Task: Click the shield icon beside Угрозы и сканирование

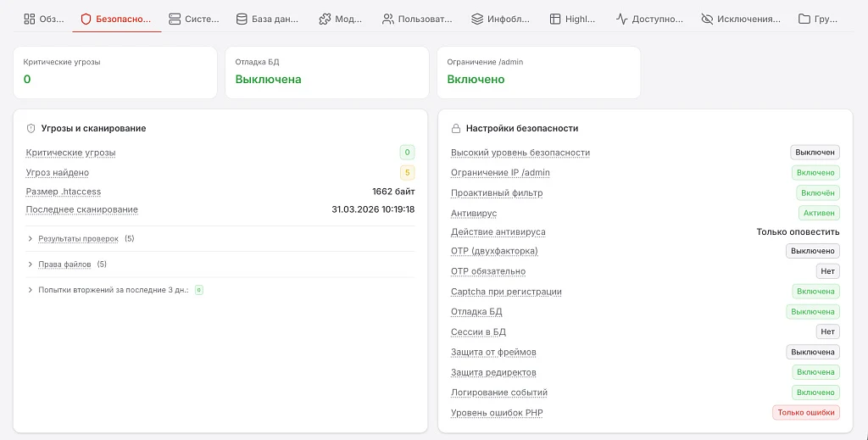Action: (x=31, y=128)
